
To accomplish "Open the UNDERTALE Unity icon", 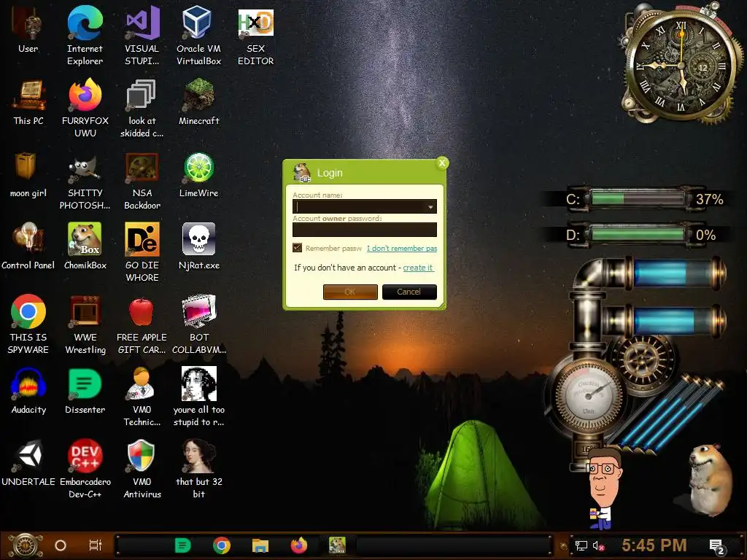I will [x=28, y=463].
